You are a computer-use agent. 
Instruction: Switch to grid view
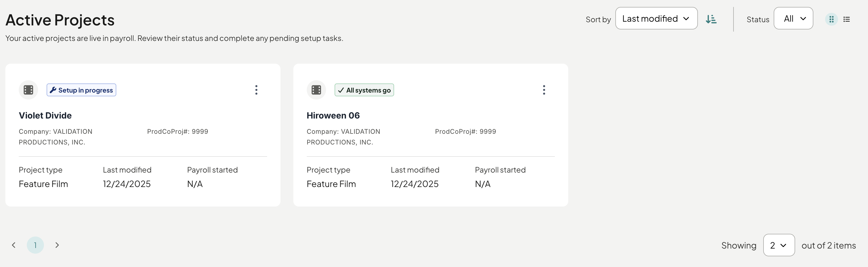tap(831, 19)
